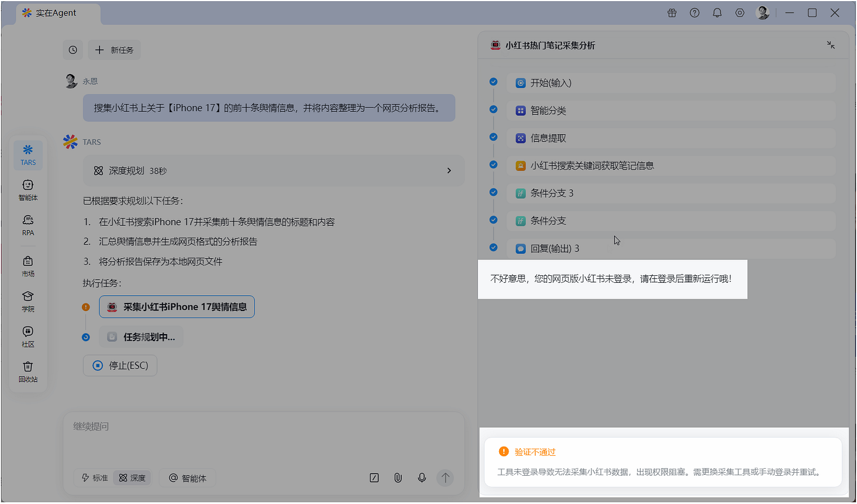Open notifications bell icon
Image resolution: width=857 pixels, height=504 pixels.
(717, 13)
